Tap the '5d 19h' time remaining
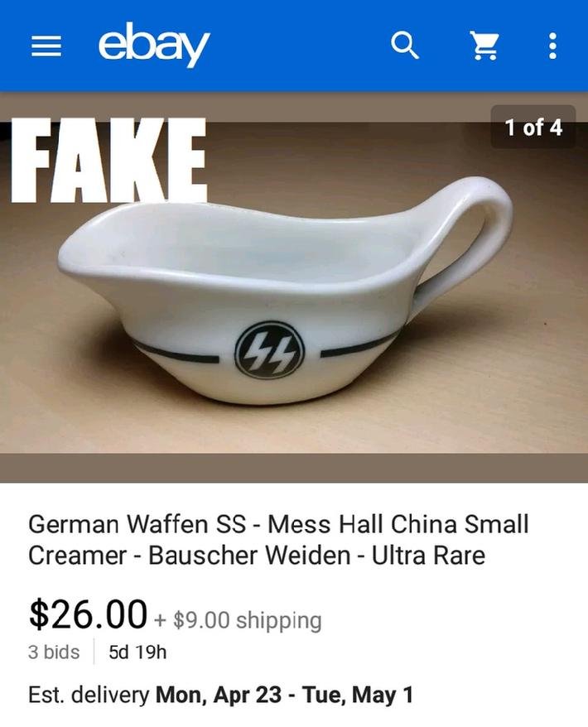Viewport: 588px width, 727px height. pyautogui.click(x=137, y=652)
